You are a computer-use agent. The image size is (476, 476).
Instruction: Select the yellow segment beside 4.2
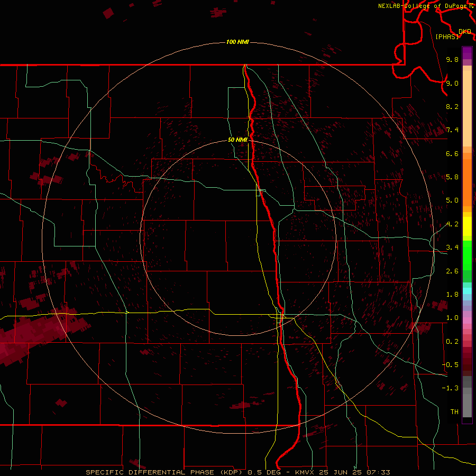pyautogui.click(x=467, y=226)
